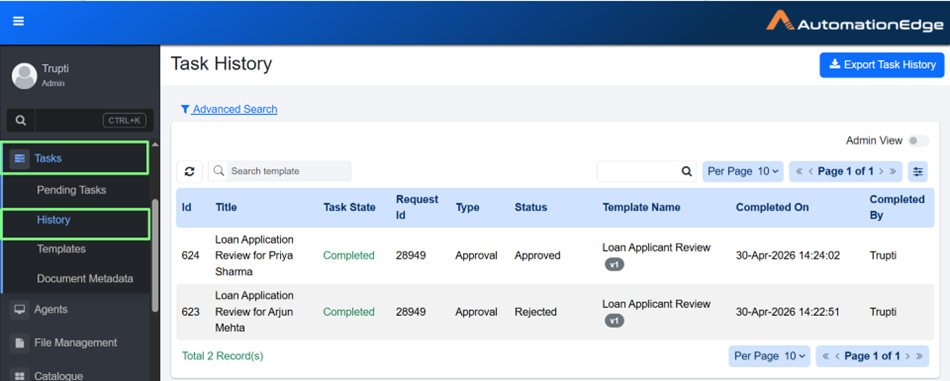Go to next page in bottom pagination

(x=908, y=356)
